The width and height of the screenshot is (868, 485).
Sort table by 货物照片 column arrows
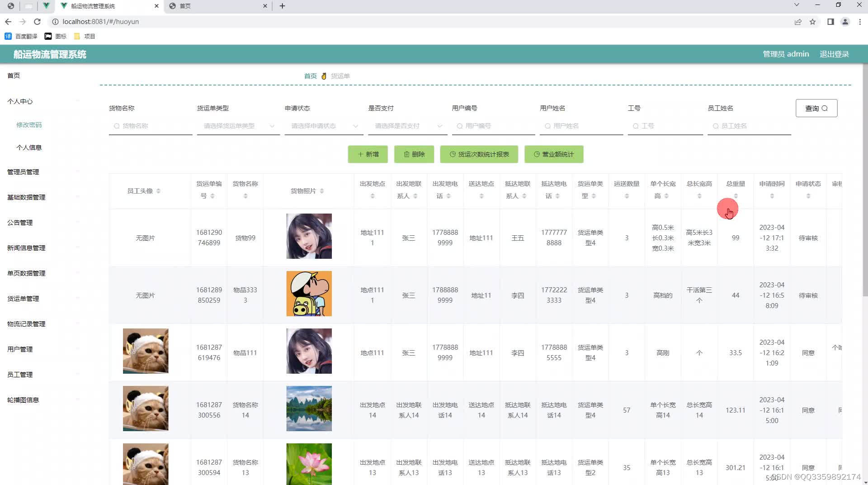point(321,191)
